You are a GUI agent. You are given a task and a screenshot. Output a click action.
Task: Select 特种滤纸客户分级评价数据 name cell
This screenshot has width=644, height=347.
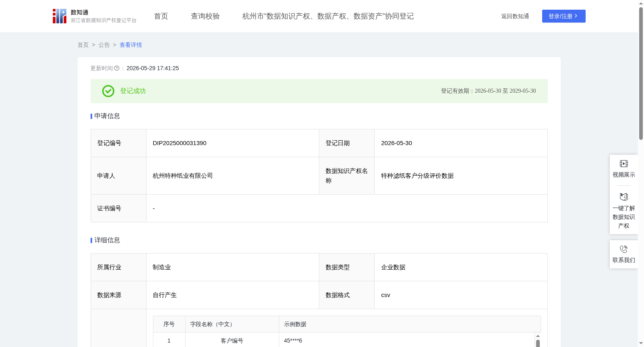pyautogui.click(x=461, y=176)
